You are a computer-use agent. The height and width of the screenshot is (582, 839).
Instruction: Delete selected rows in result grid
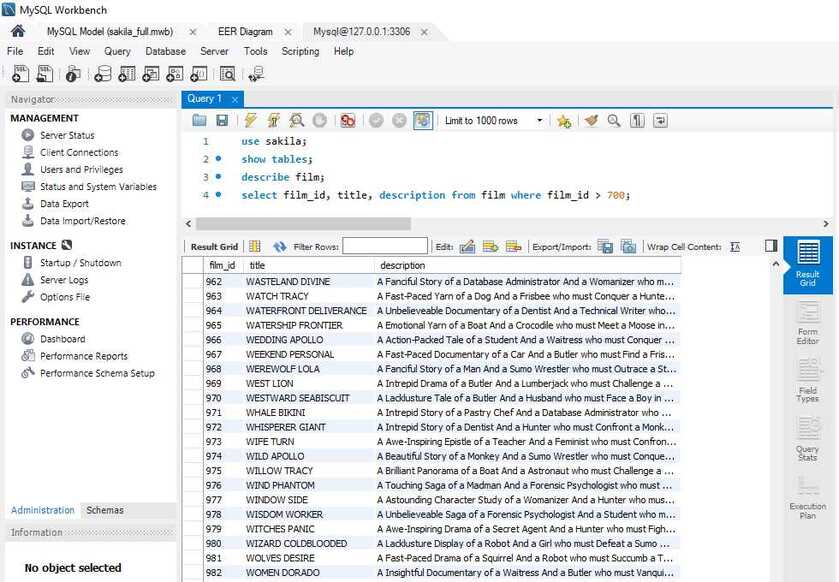click(513, 247)
